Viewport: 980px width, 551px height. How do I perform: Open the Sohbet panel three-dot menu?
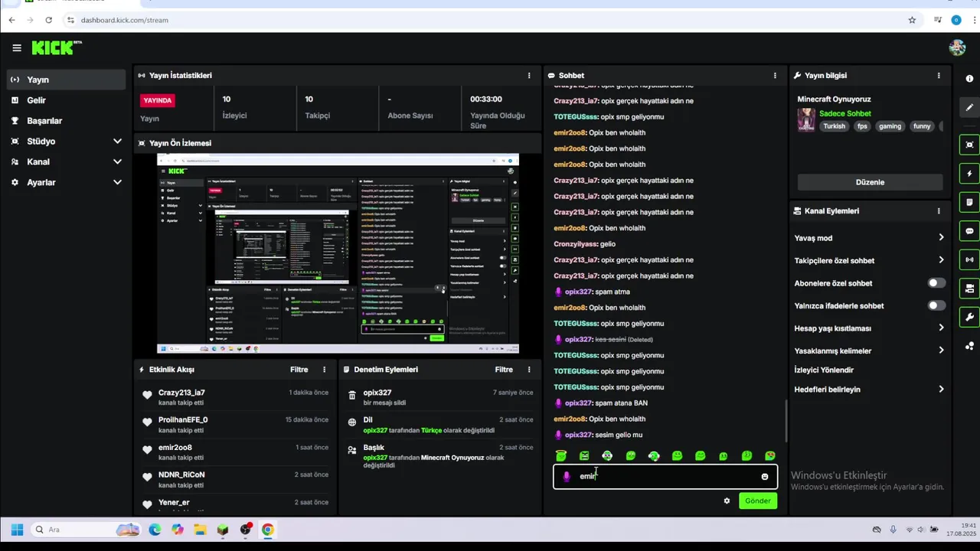pos(775,76)
